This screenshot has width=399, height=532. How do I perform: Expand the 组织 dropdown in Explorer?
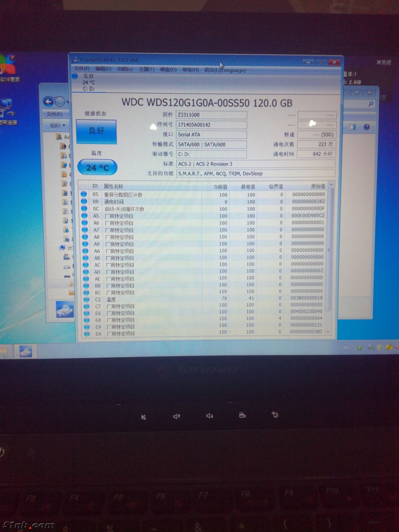[58, 125]
